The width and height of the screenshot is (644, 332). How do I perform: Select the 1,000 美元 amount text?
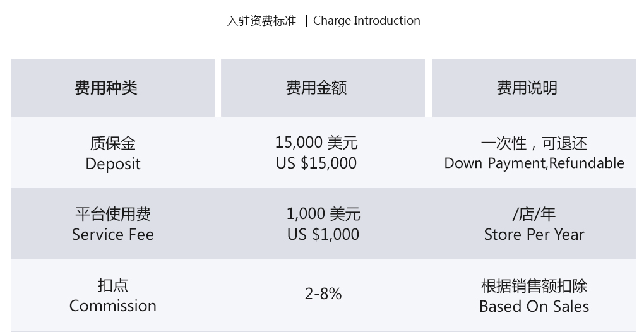point(323,214)
